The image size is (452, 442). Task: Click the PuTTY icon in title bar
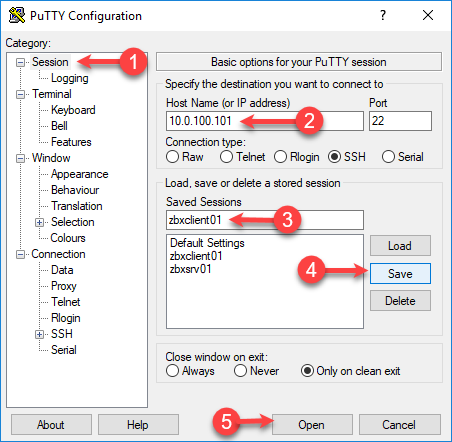17,15
